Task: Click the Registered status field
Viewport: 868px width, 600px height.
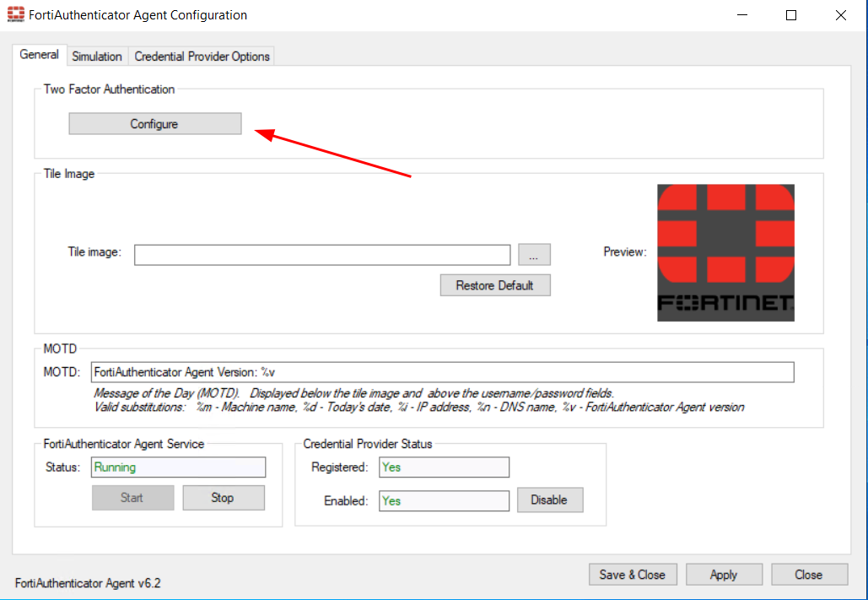Action: click(x=444, y=468)
